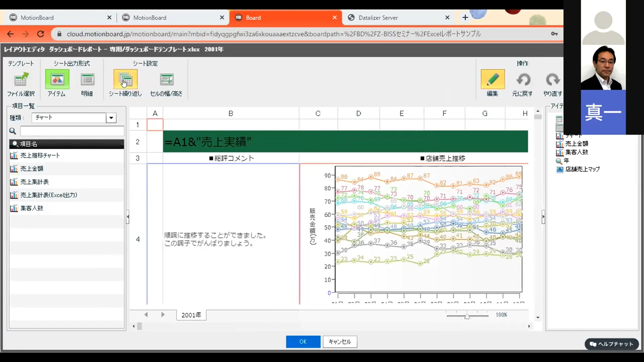Click chart icon of 売上集計表(Excel出力) row

(x=14, y=195)
